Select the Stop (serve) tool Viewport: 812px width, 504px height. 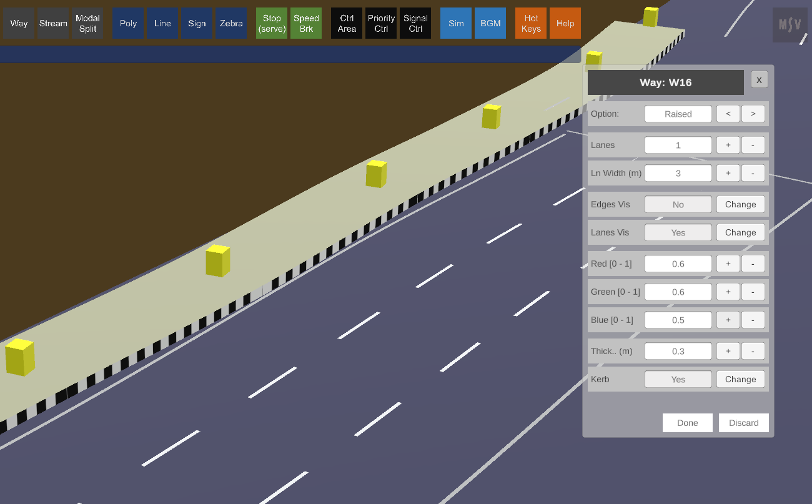pos(272,24)
